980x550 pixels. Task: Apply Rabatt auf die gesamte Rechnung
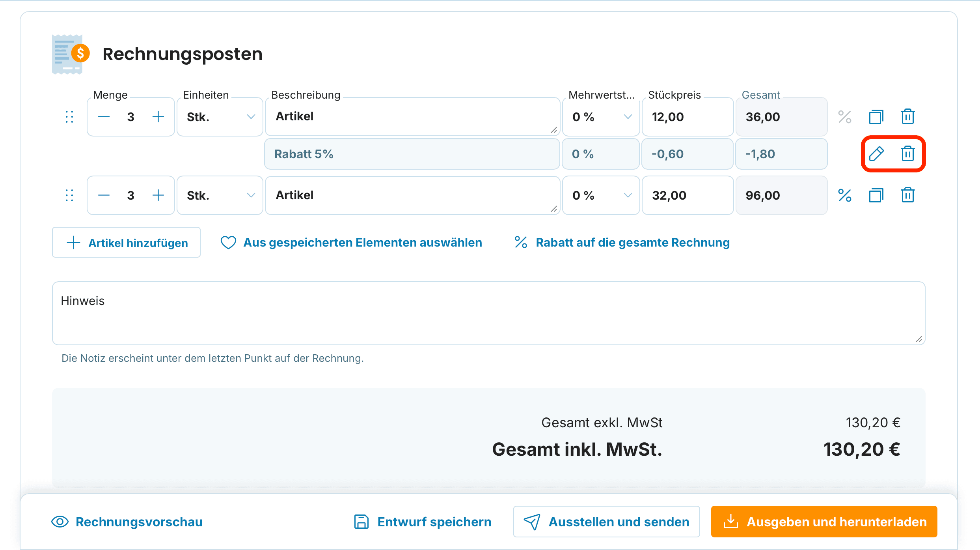point(622,242)
